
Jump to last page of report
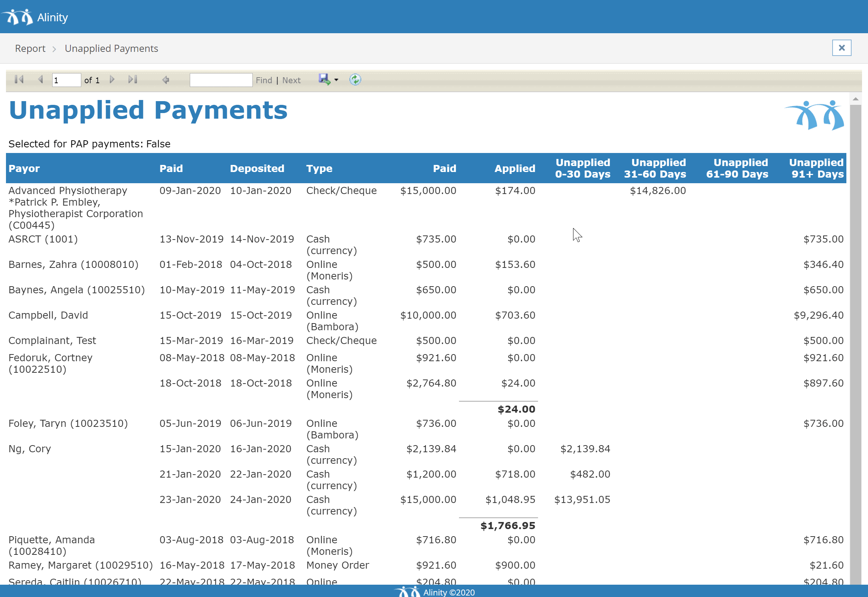133,80
